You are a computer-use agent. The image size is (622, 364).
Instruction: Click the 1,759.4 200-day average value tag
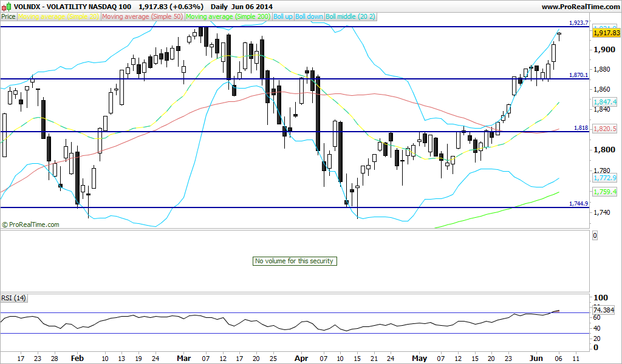point(605,192)
